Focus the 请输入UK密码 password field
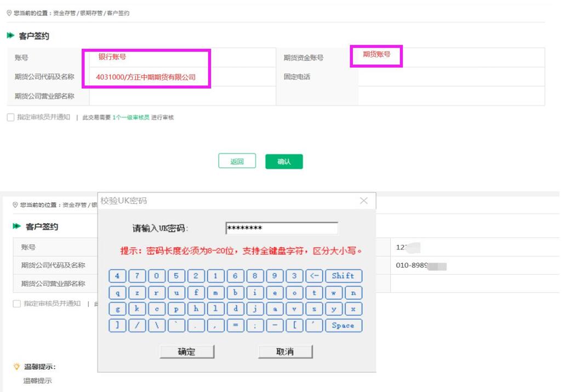 [281, 228]
